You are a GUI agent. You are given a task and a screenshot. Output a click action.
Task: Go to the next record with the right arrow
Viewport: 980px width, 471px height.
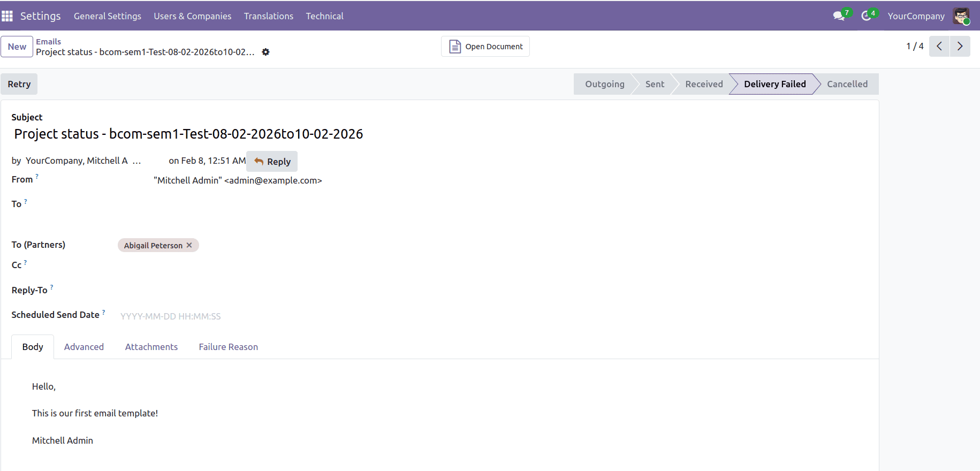pos(960,46)
